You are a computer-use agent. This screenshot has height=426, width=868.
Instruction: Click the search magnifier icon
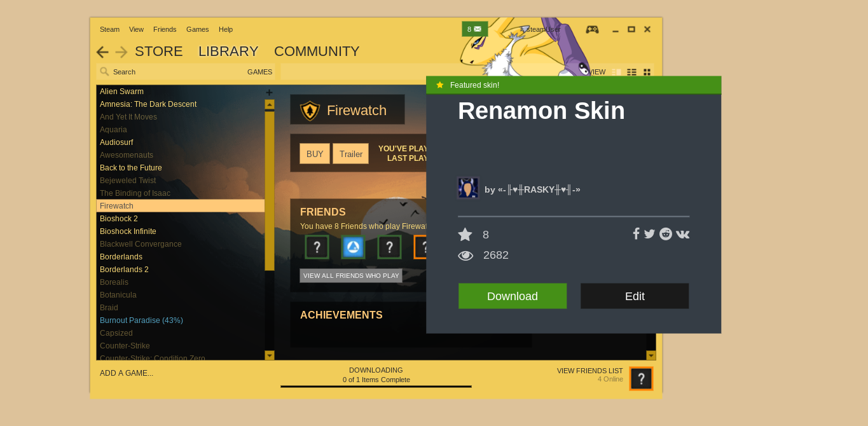coord(105,72)
